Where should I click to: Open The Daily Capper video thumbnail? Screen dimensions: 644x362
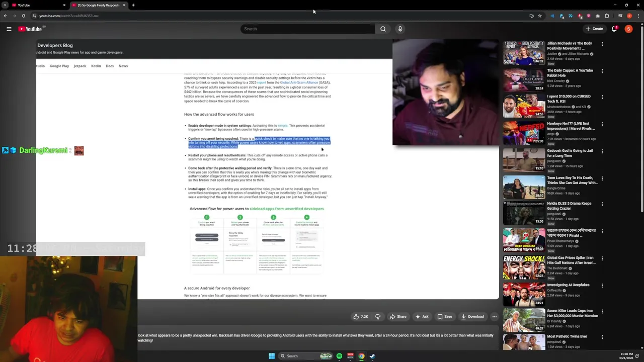click(524, 79)
